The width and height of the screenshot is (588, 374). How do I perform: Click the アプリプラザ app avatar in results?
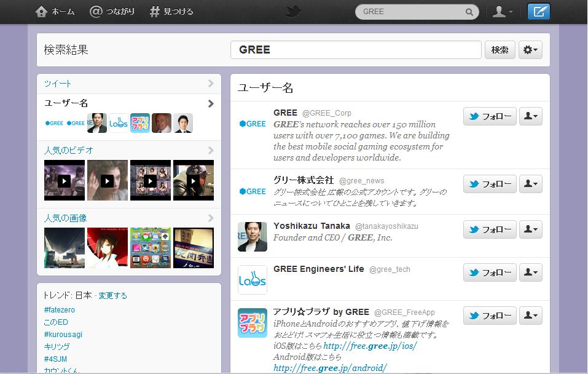coord(253,323)
